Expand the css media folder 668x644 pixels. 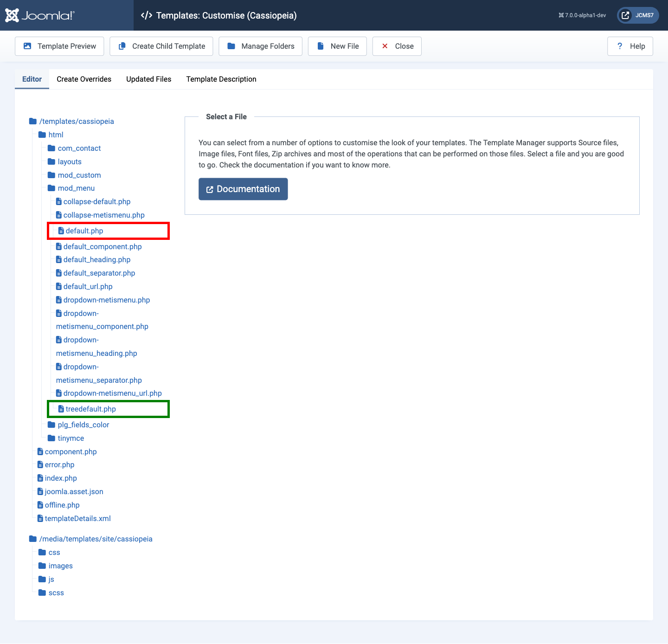49,553
